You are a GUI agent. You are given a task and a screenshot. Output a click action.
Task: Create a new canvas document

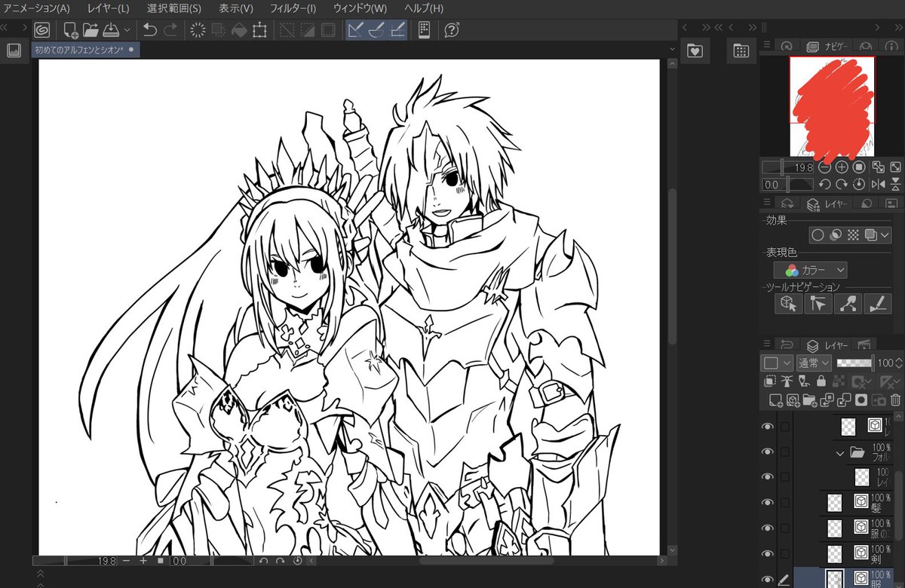pyautogui.click(x=70, y=30)
